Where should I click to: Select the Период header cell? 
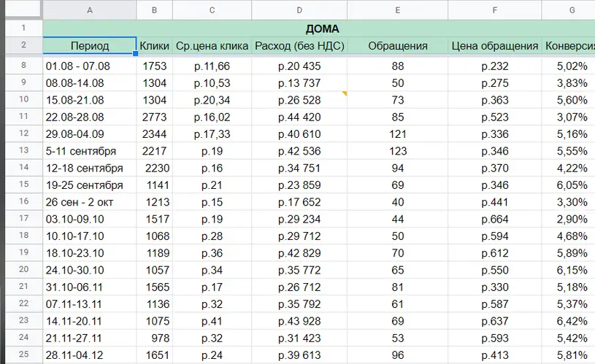click(90, 45)
